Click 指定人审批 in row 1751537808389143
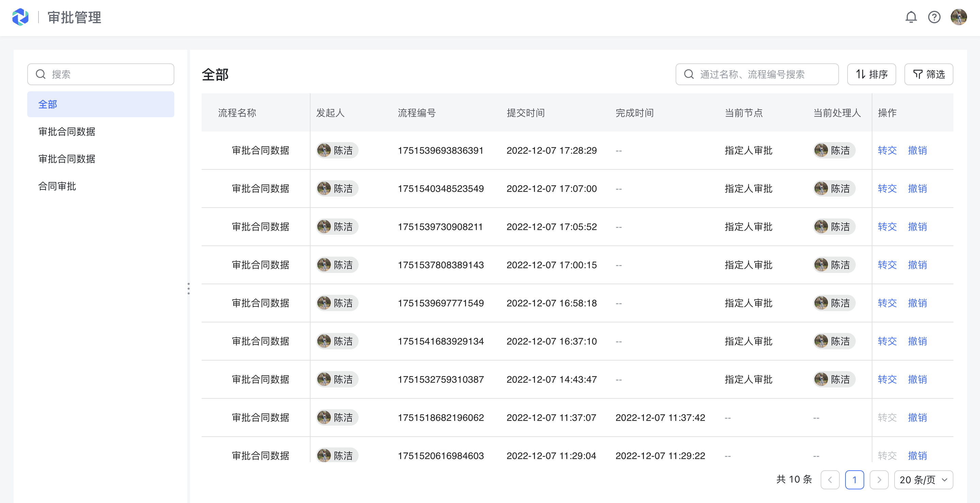Viewport: 980px width, 503px height. coord(748,265)
